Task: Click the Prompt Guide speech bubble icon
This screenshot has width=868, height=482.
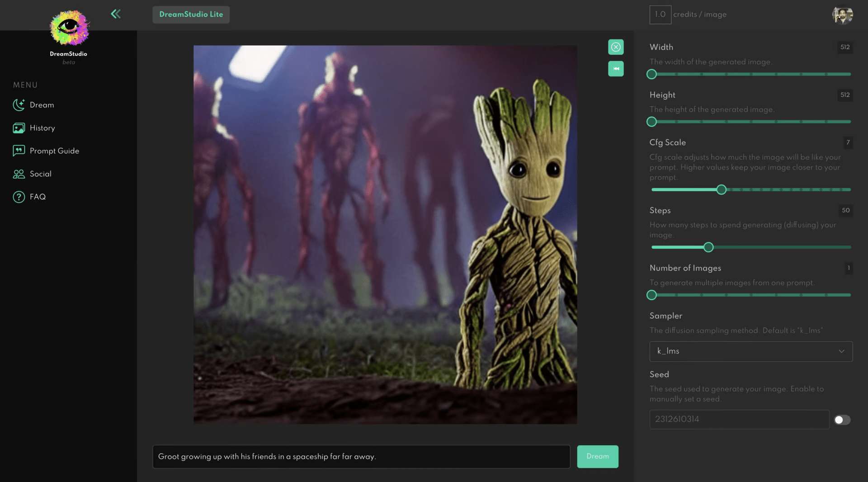Action: [x=19, y=151]
